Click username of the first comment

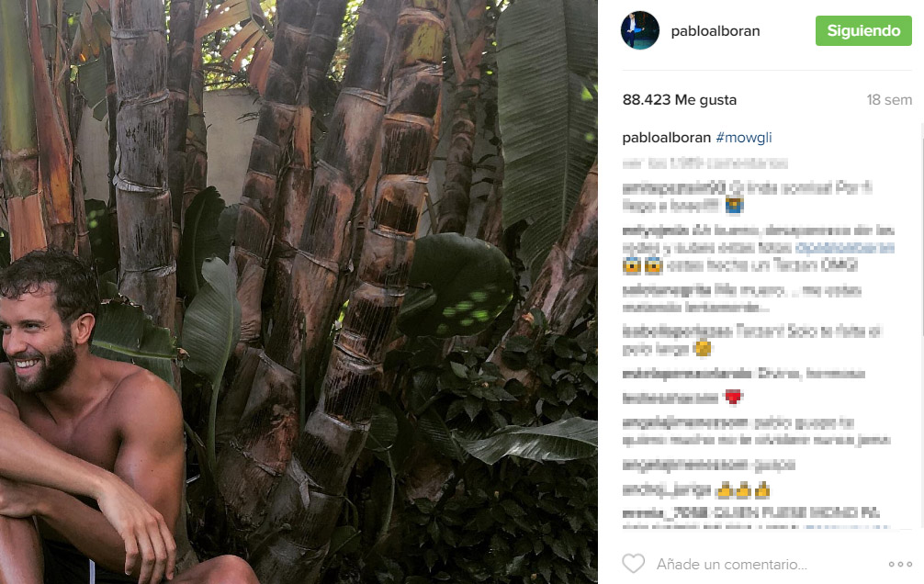[674, 188]
